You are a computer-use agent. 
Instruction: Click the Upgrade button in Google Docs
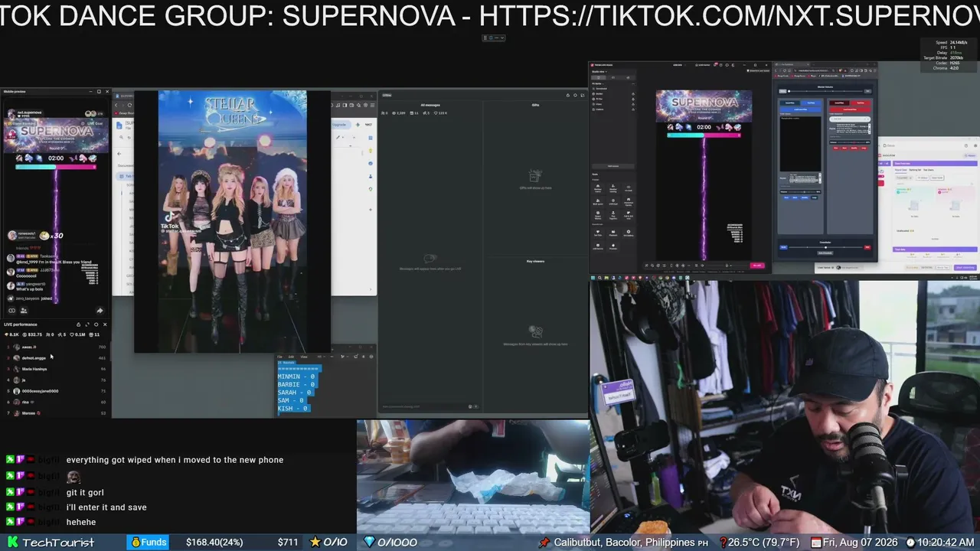341,124
